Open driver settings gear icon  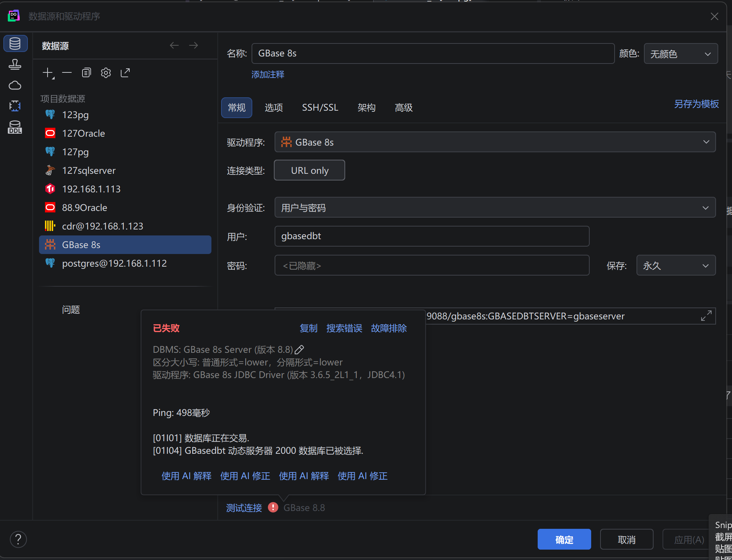[106, 73]
